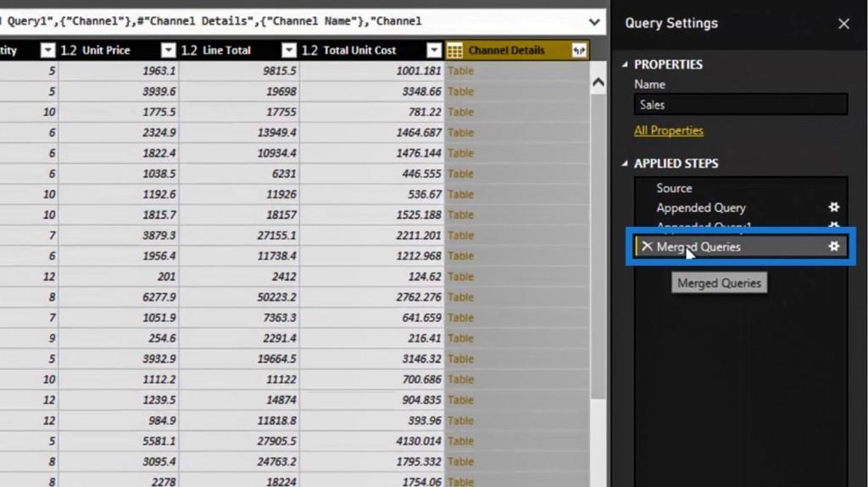Click the Unit Price cell 1038.5
Image resolution: width=868 pixels, height=487 pixels.
(119, 174)
